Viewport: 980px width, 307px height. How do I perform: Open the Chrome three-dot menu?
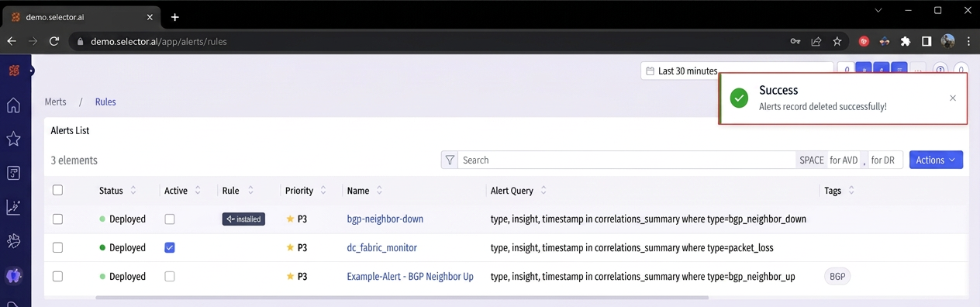tap(968, 41)
